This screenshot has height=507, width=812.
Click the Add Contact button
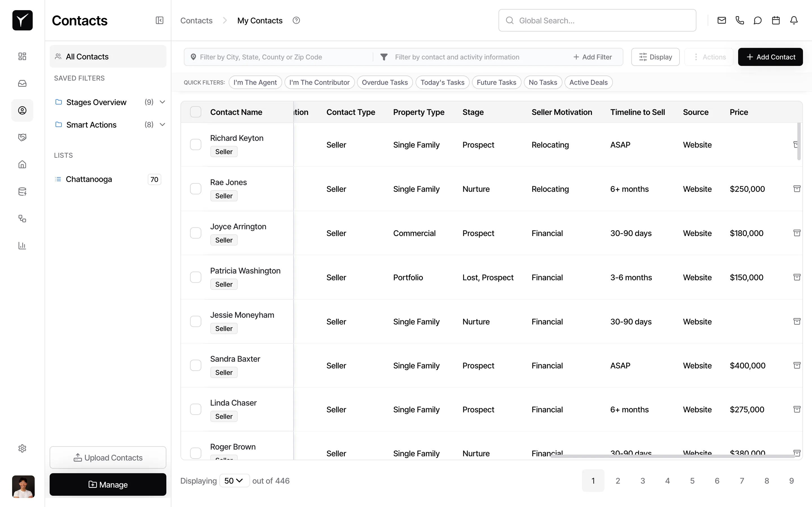(x=770, y=57)
